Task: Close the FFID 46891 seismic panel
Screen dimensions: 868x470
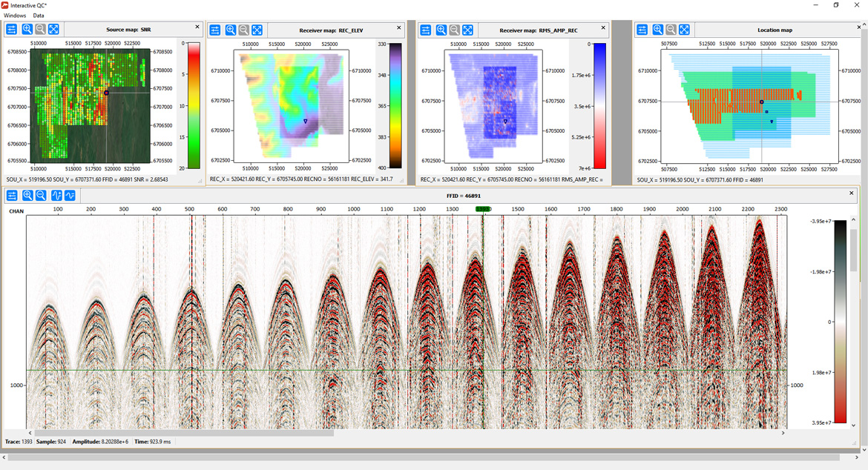Action: (x=852, y=193)
